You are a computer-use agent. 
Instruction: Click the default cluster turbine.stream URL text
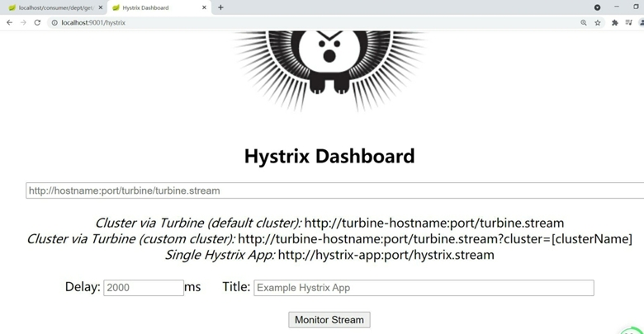click(x=434, y=223)
